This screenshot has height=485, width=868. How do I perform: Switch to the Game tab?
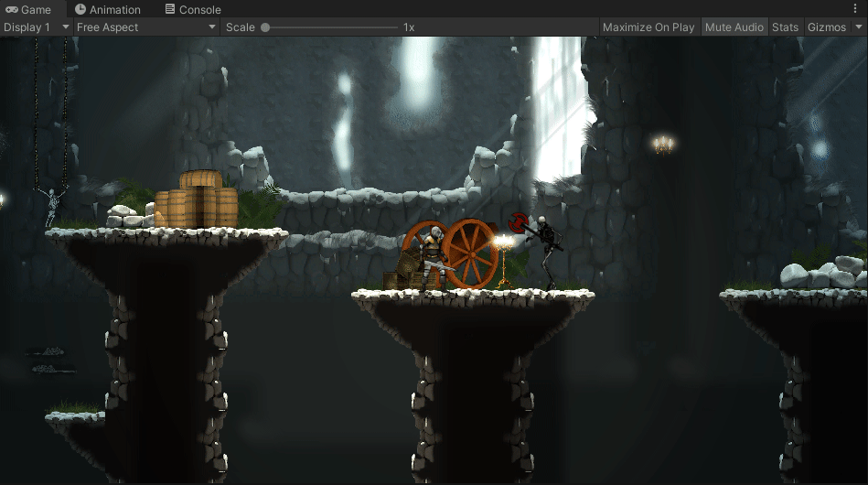[x=28, y=9]
